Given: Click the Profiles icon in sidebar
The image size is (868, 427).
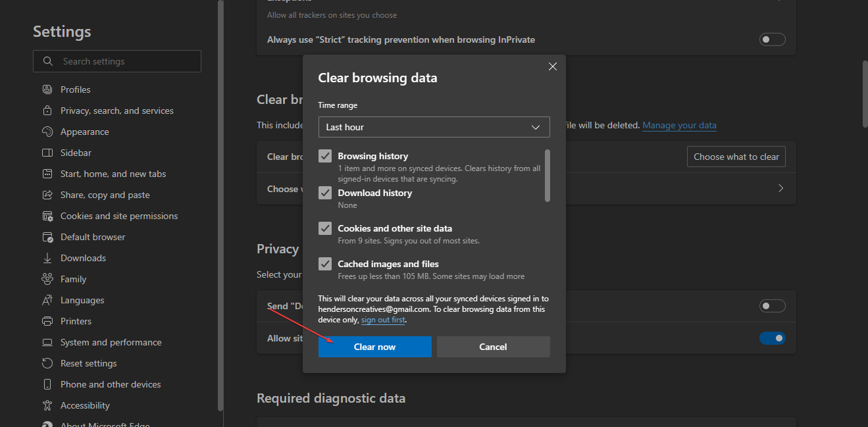Looking at the screenshot, I should (x=47, y=89).
